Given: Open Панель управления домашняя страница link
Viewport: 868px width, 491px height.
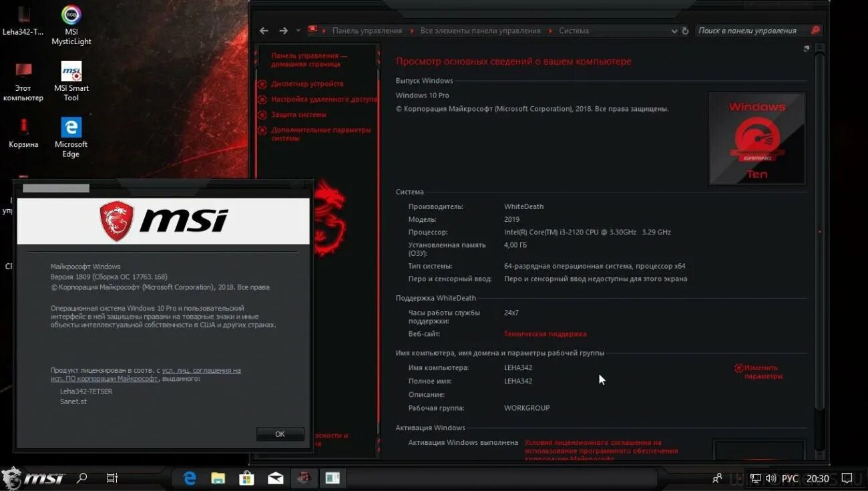Looking at the screenshot, I should tap(309, 60).
